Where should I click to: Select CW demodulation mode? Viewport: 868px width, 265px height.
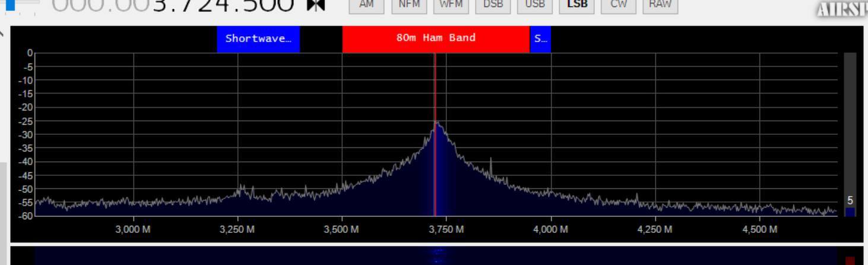[619, 5]
